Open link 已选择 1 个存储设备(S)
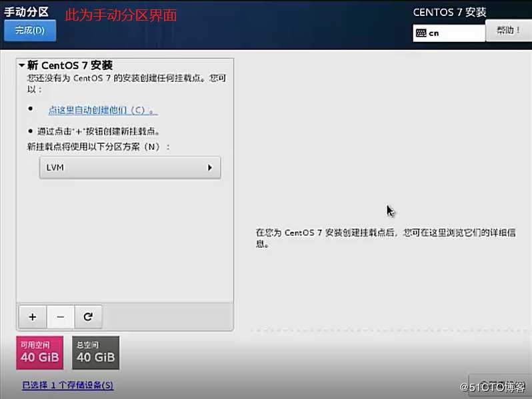 click(68, 385)
